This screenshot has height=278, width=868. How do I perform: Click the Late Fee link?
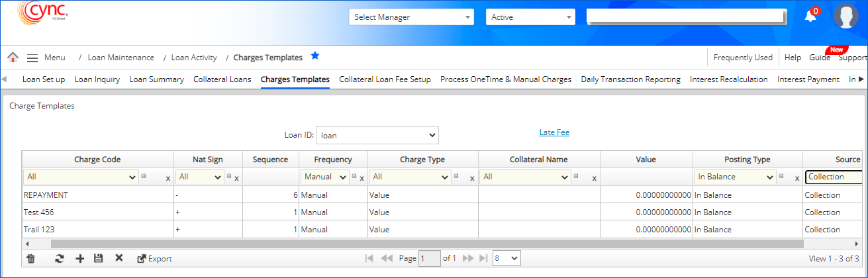(554, 132)
